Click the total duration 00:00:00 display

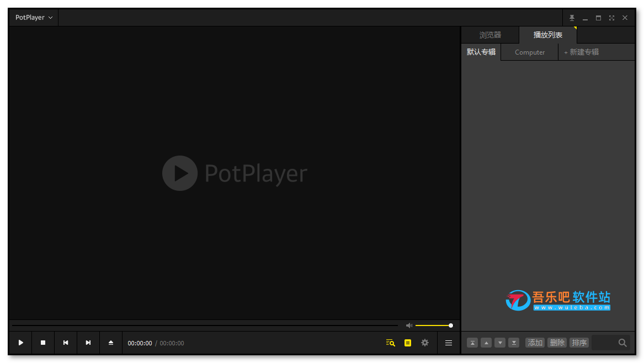172,343
